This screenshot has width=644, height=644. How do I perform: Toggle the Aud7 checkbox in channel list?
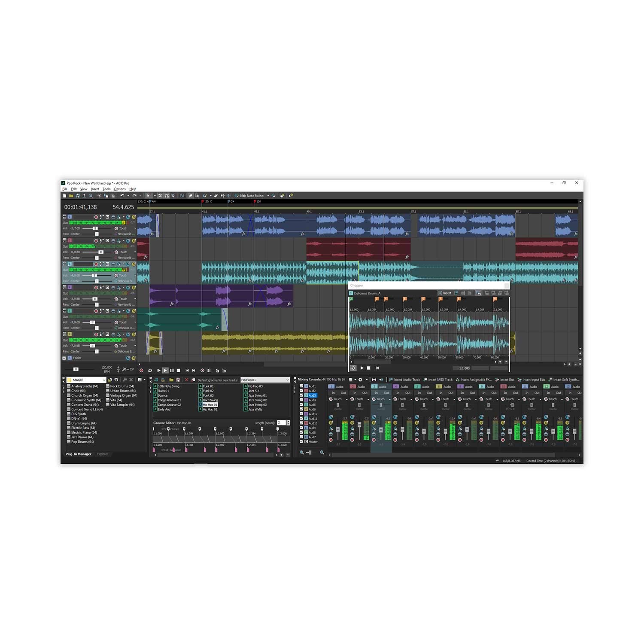pos(301,437)
